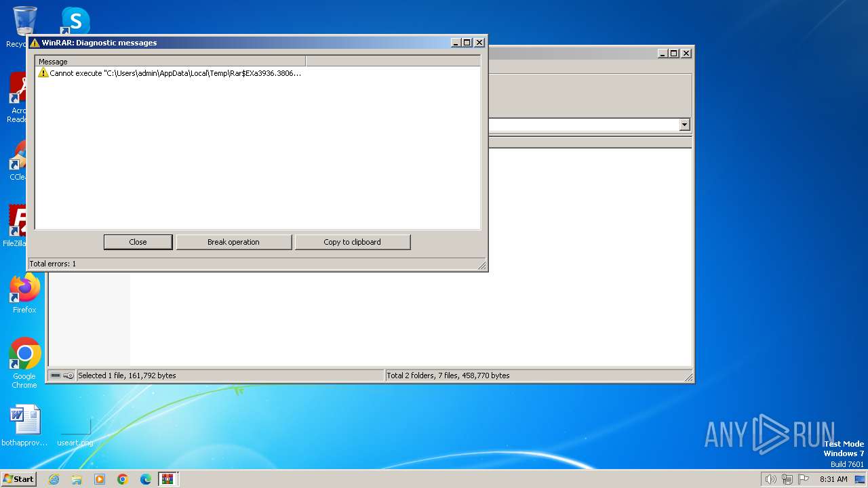Click the 'Total errors: 1' status text

(53, 264)
